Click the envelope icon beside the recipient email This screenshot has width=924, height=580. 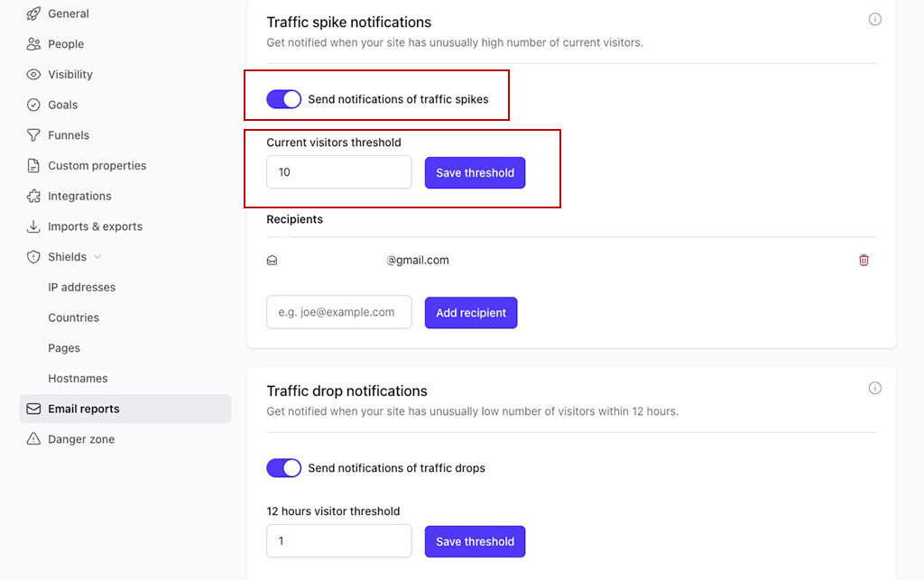(x=272, y=260)
